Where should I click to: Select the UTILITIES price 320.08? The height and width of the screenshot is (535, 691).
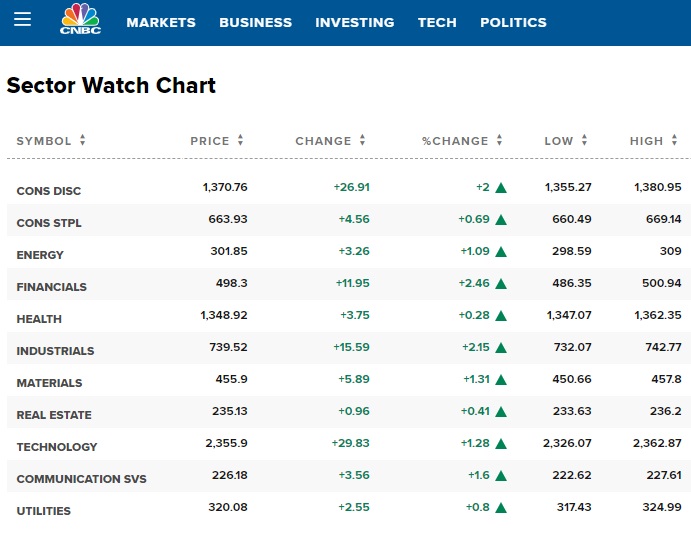pyautogui.click(x=228, y=507)
